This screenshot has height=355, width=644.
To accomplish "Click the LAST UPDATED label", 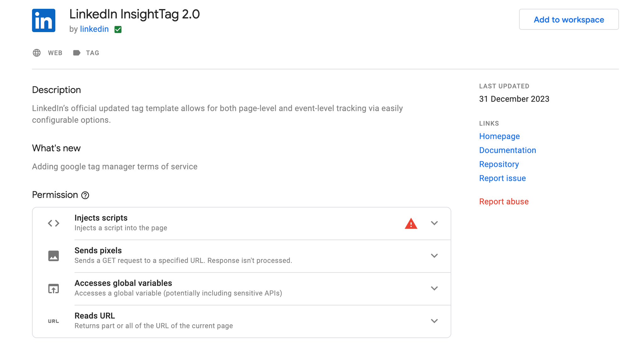I will coord(504,86).
